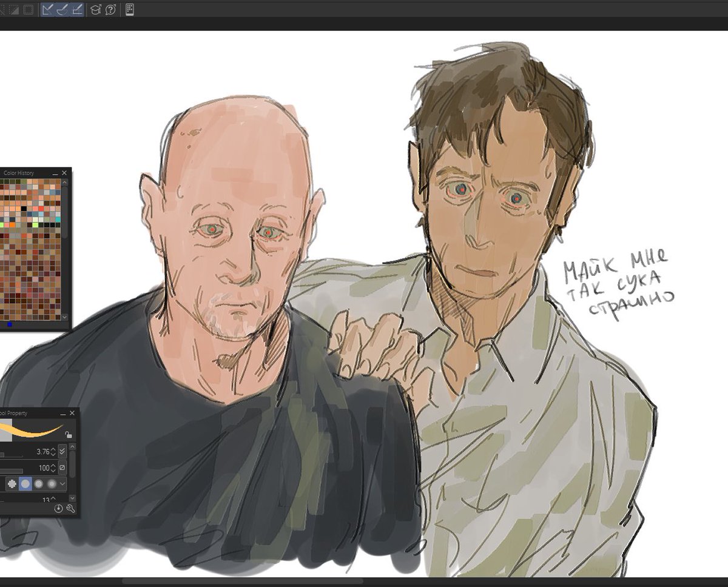
Task: Adjust the opacity slider bar
Action: click(x=12, y=471)
